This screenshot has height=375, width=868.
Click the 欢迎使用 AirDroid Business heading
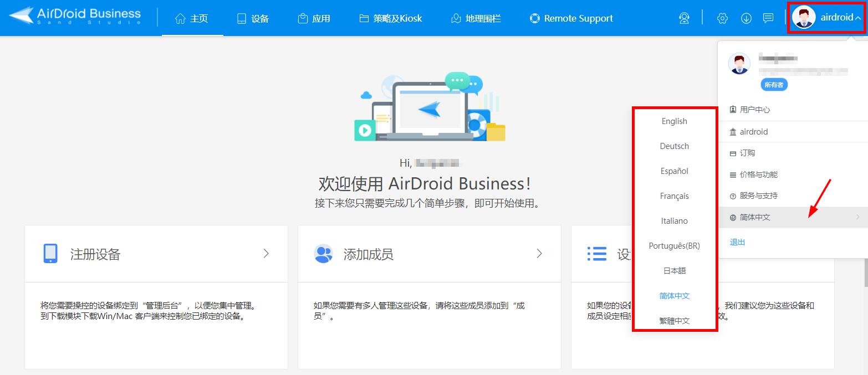[x=425, y=184]
